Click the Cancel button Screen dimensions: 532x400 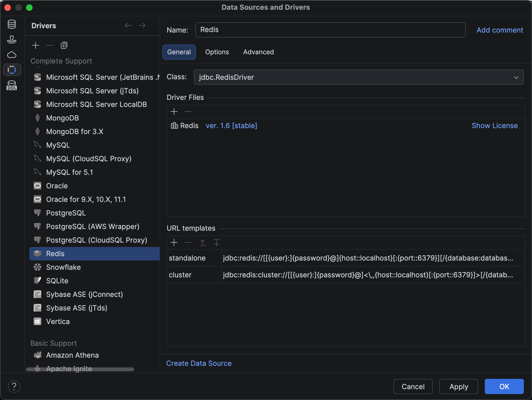click(413, 386)
